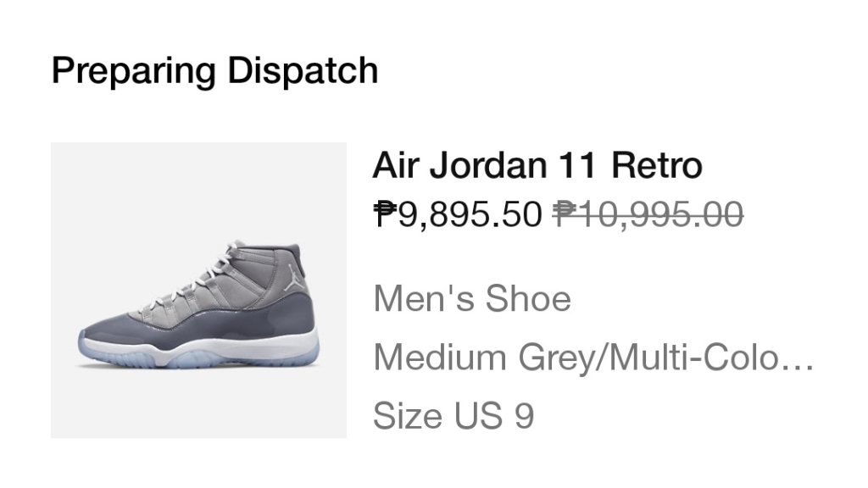Viewport: 868px width, 488px height.
Task: Click the peso sign of the discounted price
Action: (385, 214)
